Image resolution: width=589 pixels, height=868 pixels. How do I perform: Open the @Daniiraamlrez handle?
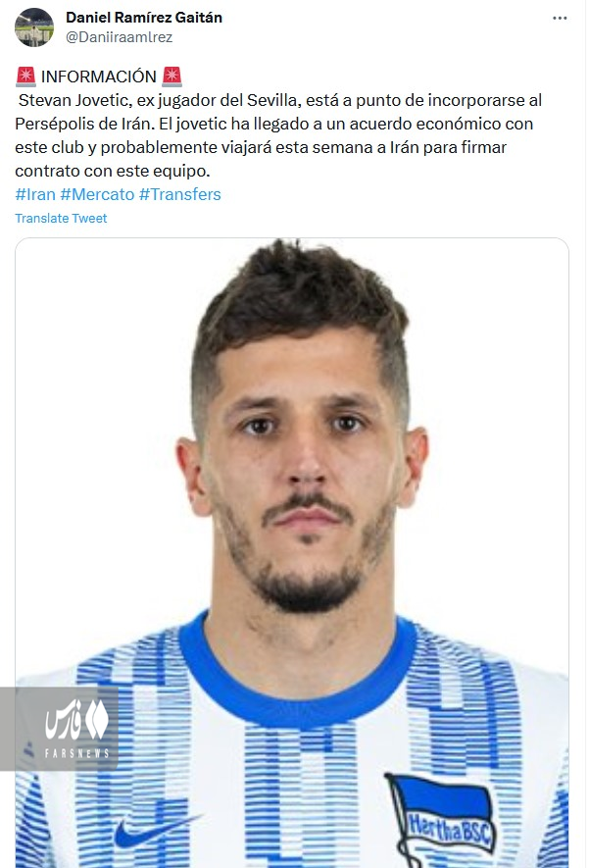(x=119, y=37)
